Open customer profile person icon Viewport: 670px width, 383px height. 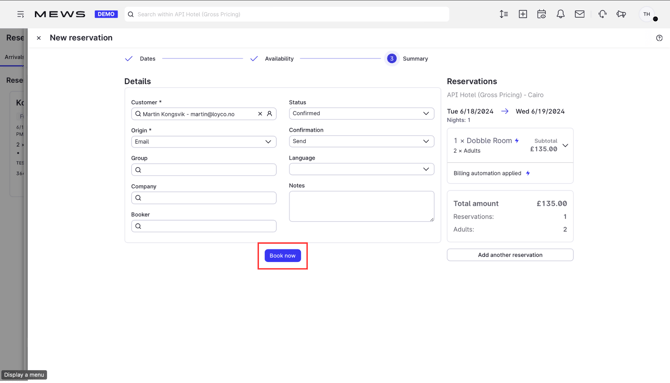point(270,114)
